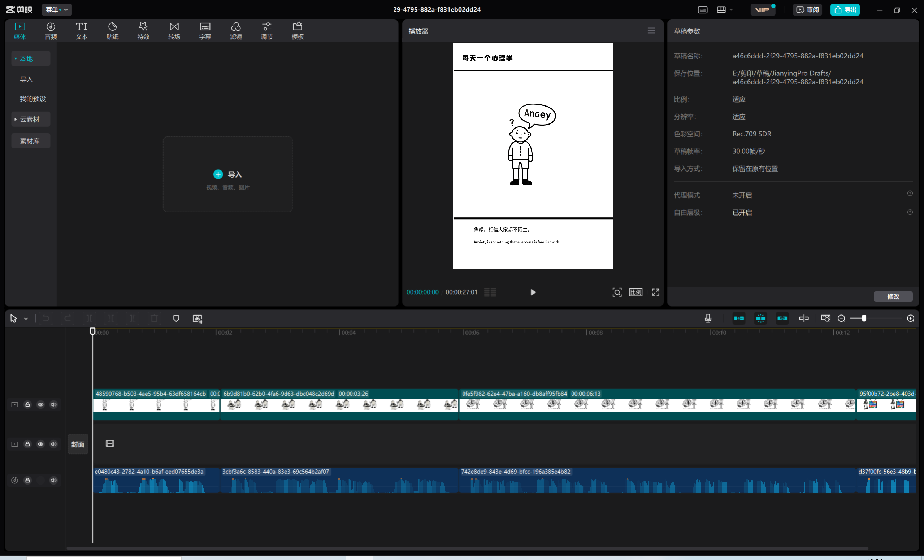Hide the top video track
Viewport: 924px width, 560px height.
[x=40, y=404]
